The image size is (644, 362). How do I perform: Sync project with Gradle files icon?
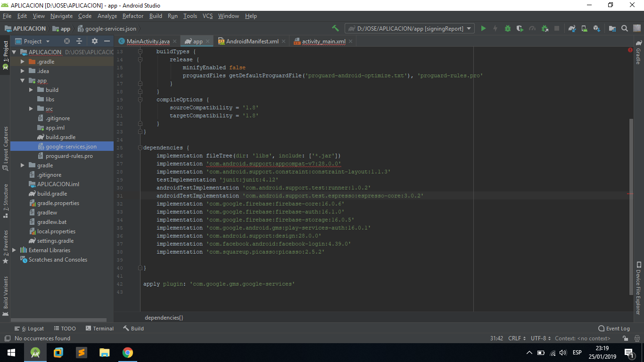click(x=572, y=28)
